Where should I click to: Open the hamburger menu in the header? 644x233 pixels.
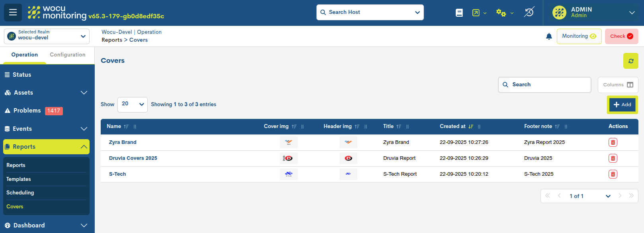[x=13, y=12]
